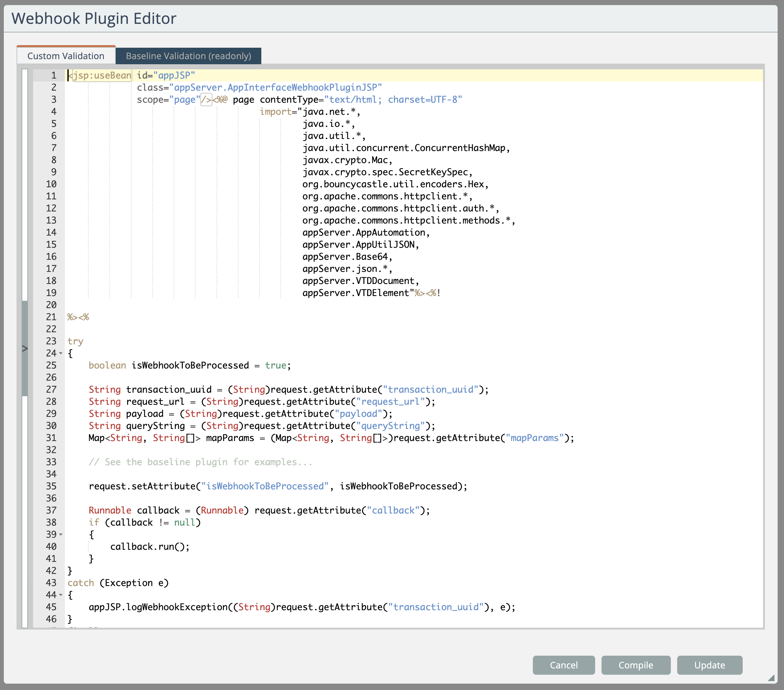Click the "mapParams" string literal on line 31
The width and height of the screenshot is (784, 690).
[x=534, y=438]
